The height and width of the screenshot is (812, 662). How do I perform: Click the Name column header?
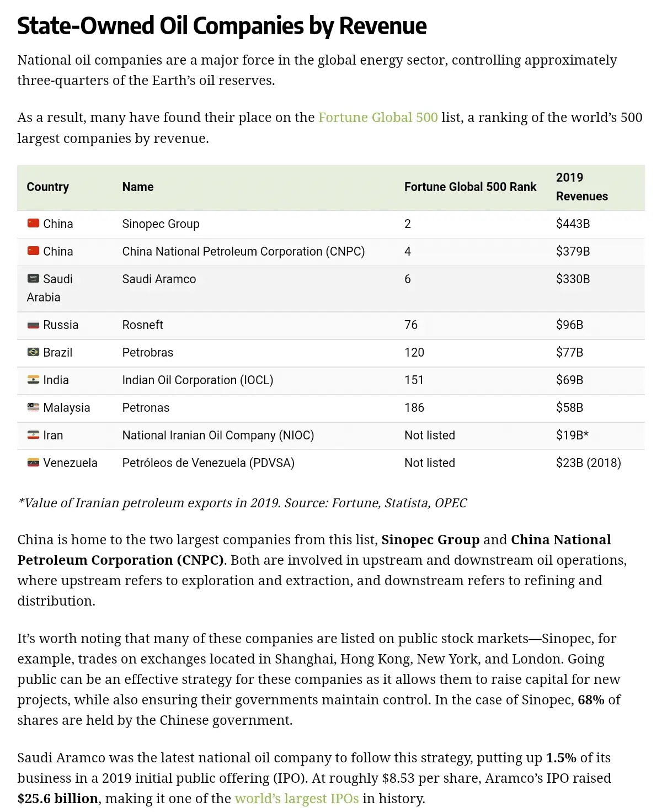pyautogui.click(x=138, y=187)
